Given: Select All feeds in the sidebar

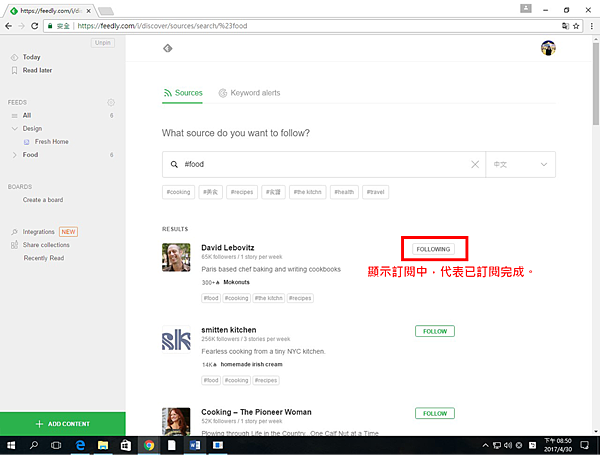Looking at the screenshot, I should point(27,116).
